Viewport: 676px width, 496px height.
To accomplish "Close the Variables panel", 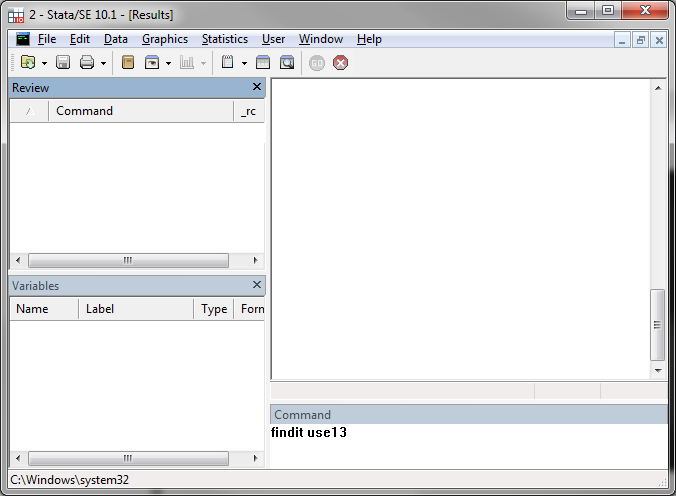I will pyautogui.click(x=257, y=285).
